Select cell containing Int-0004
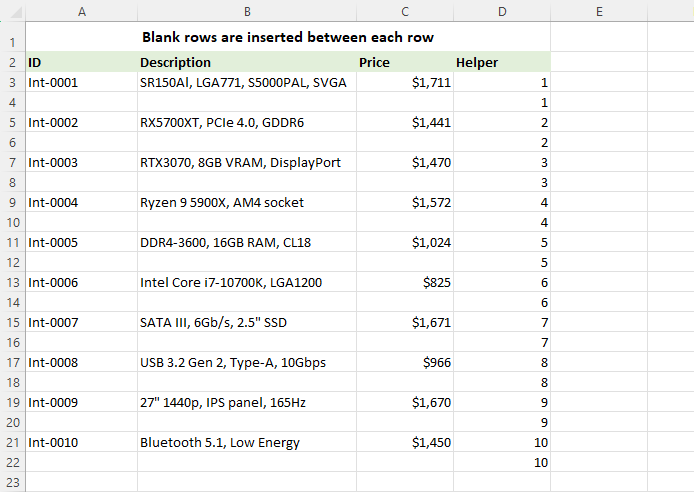The height and width of the screenshot is (492, 694). point(81,202)
